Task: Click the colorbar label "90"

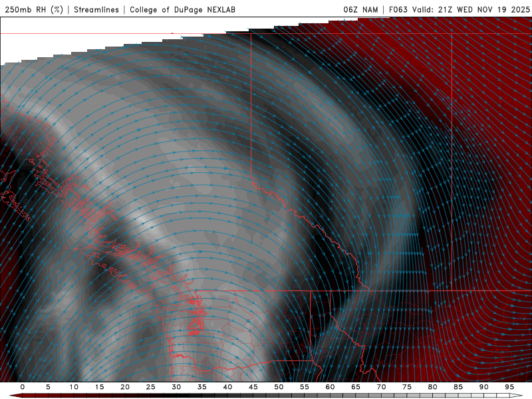Action: [483, 387]
